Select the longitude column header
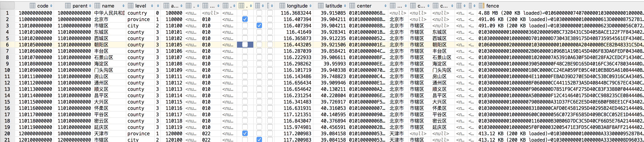Screen dimensions: 644x142 click(295, 6)
